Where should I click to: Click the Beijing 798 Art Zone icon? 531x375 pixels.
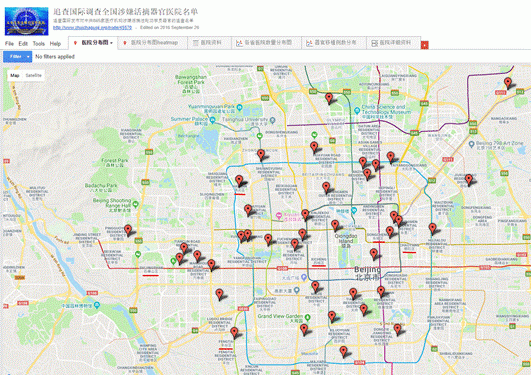click(x=471, y=144)
